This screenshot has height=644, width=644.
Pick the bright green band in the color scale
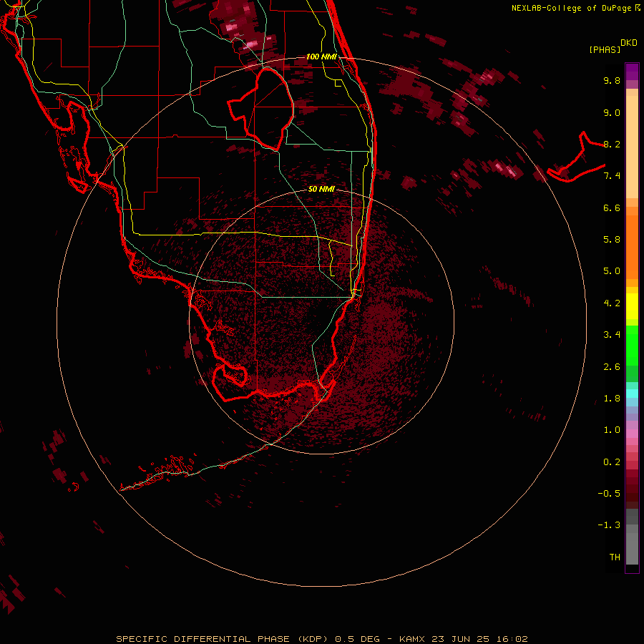pos(632,346)
